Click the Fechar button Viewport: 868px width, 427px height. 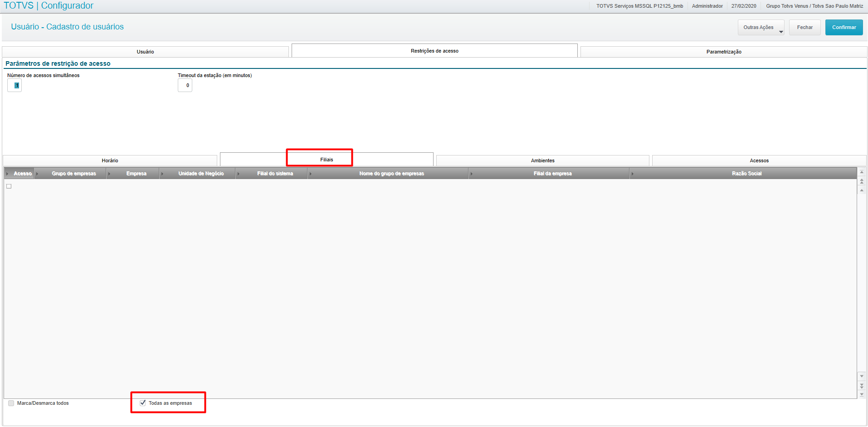(805, 27)
